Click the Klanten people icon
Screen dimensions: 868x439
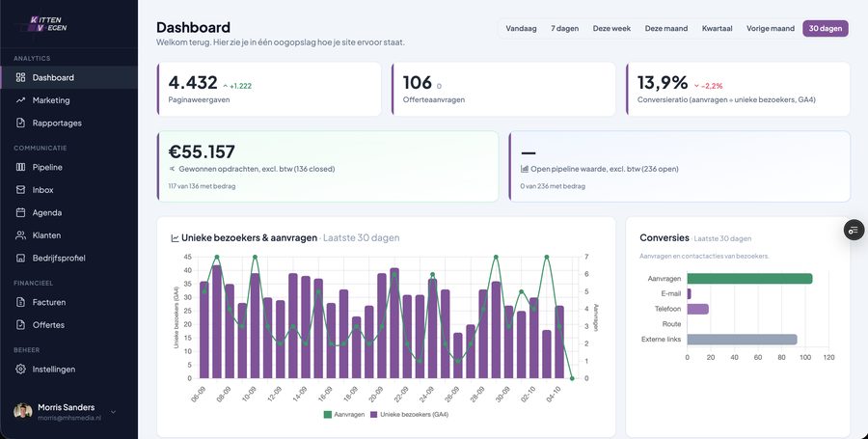[x=20, y=235]
